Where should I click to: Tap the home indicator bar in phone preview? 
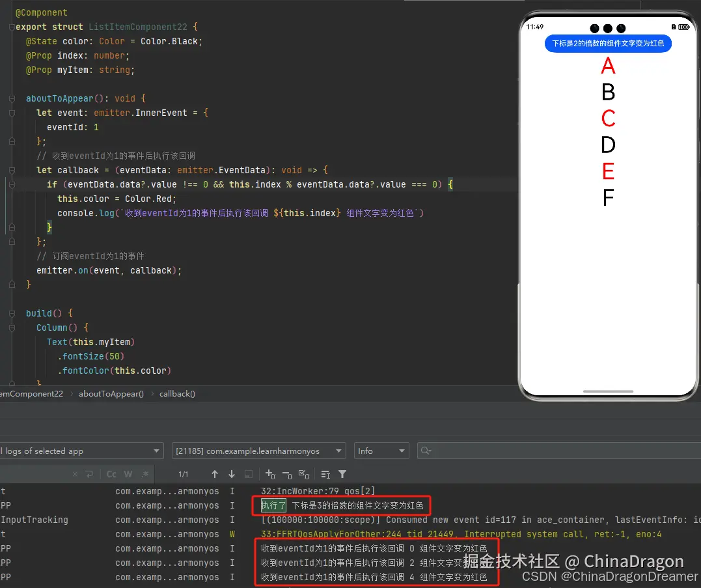(x=608, y=391)
